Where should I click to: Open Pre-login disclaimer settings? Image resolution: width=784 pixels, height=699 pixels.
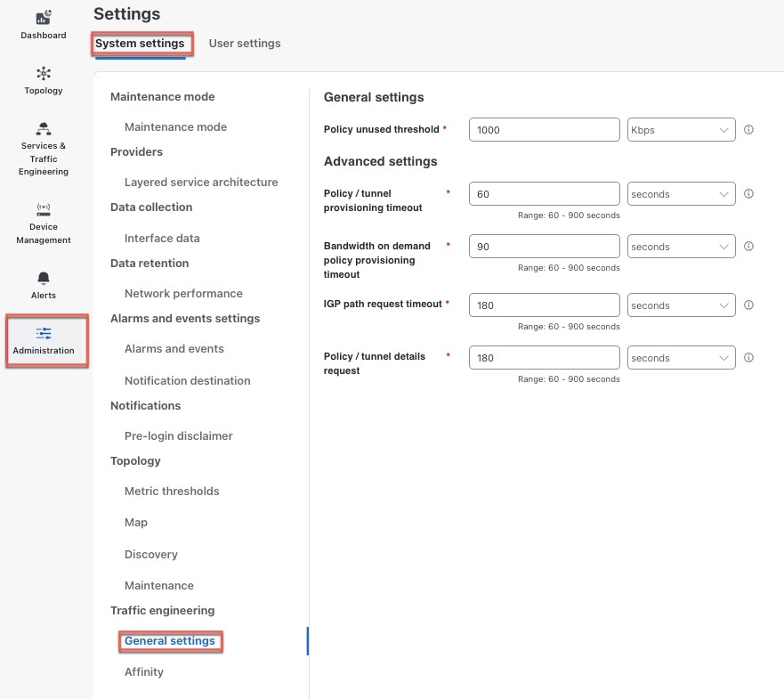(x=179, y=435)
